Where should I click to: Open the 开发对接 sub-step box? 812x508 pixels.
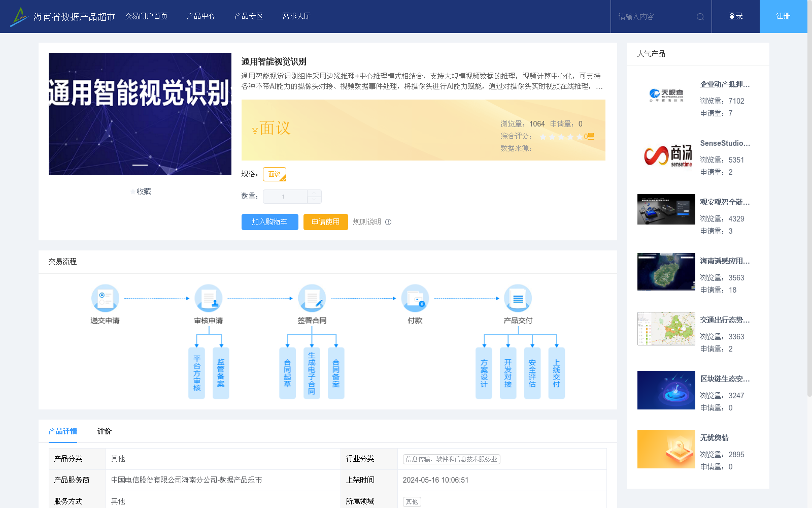coord(508,373)
